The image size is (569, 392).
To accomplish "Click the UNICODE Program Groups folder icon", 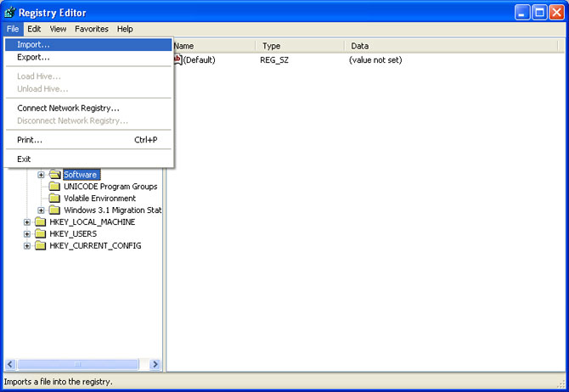I will click(x=54, y=187).
